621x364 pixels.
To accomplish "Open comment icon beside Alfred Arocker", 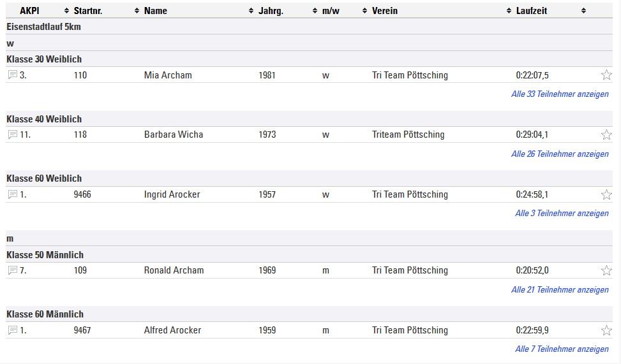I will click(13, 330).
